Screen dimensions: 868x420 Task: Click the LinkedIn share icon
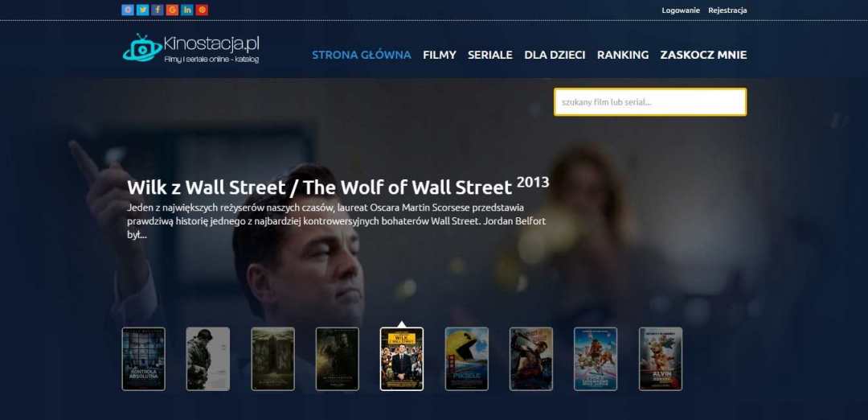click(x=187, y=10)
